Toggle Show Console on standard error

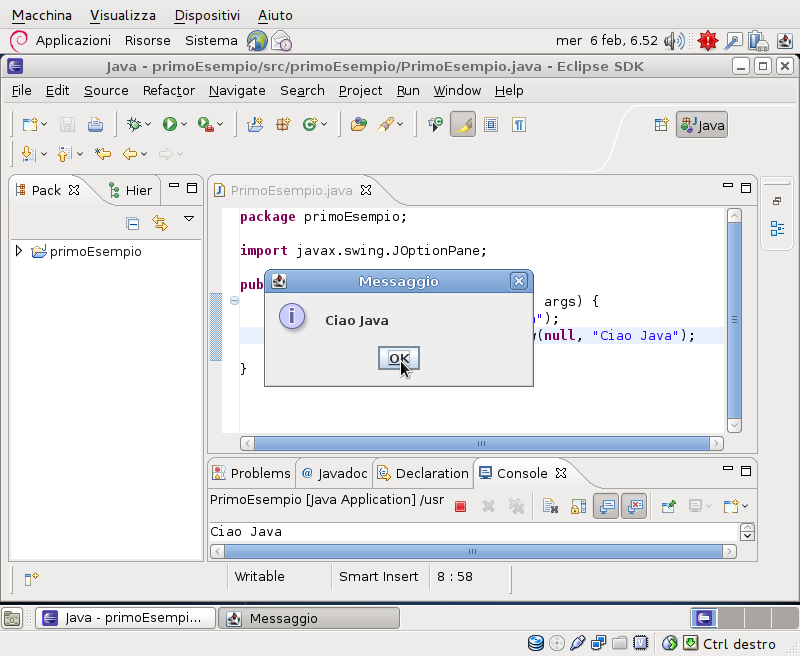pyautogui.click(x=634, y=506)
